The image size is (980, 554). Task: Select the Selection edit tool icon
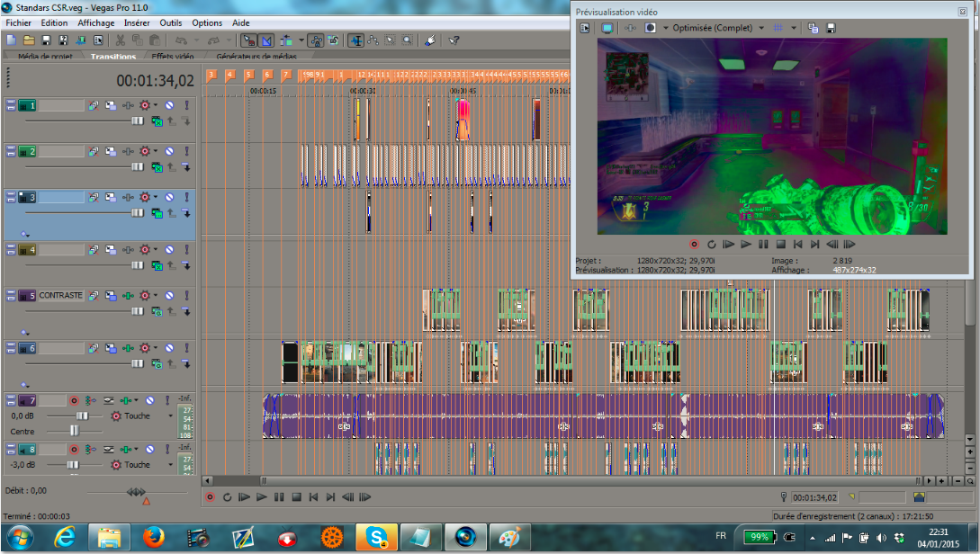coord(390,40)
